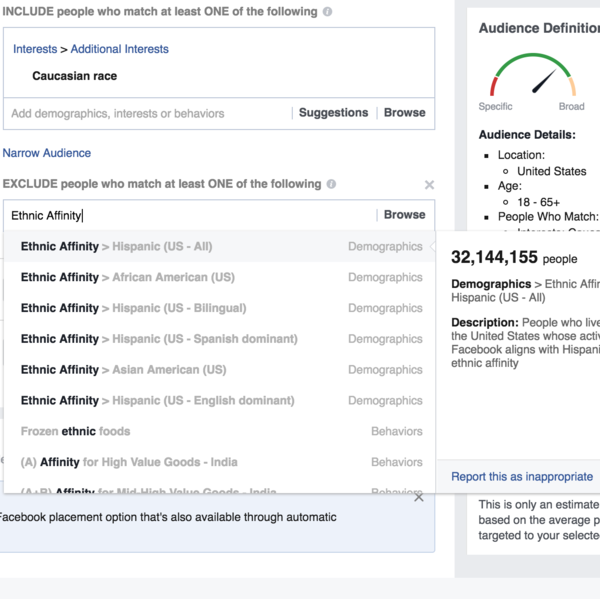Select the Caucasian race interest entry
The width and height of the screenshot is (600, 599).
(x=75, y=76)
